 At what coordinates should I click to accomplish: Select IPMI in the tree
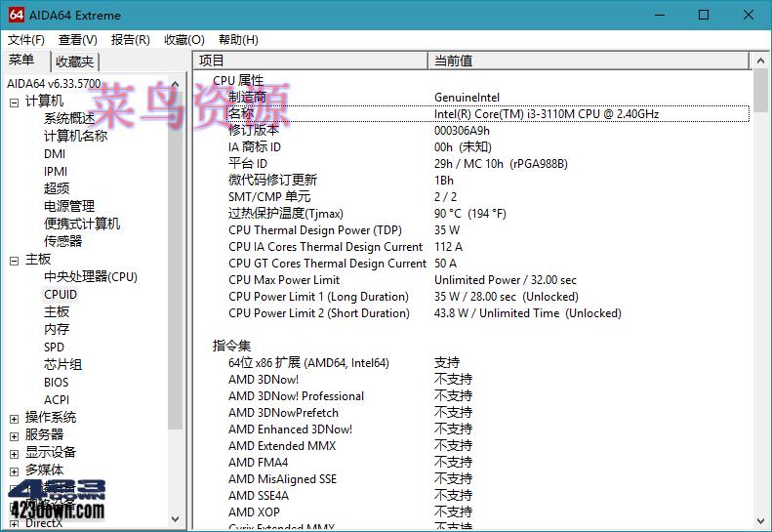[55, 172]
